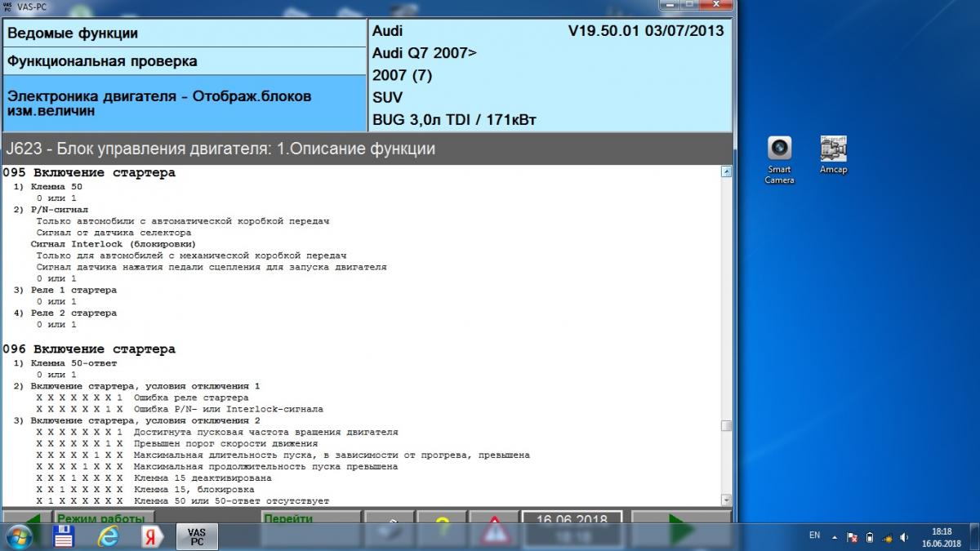Open the volume control in the tray

coord(903,537)
